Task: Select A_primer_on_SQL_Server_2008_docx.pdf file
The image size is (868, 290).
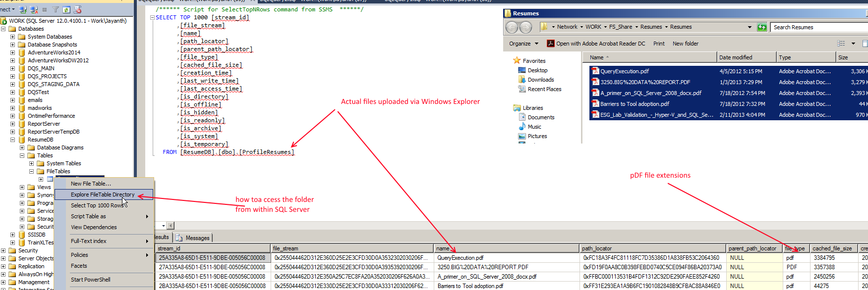Action: tap(651, 93)
